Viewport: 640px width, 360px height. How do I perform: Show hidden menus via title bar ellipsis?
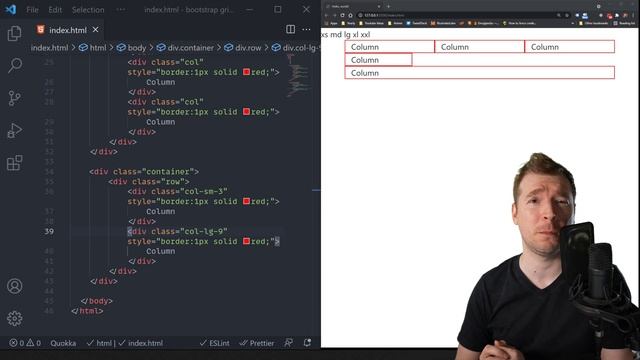coord(121,10)
